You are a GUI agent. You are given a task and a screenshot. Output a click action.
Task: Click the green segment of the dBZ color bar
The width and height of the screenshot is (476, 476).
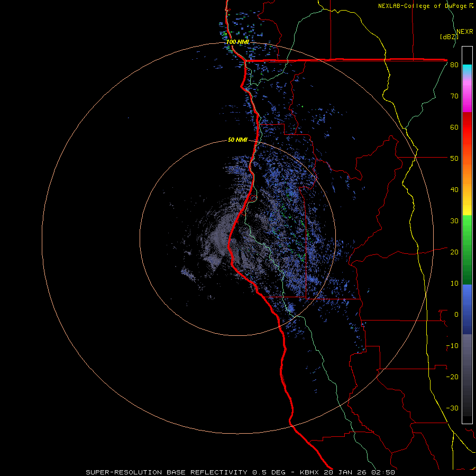(467, 250)
